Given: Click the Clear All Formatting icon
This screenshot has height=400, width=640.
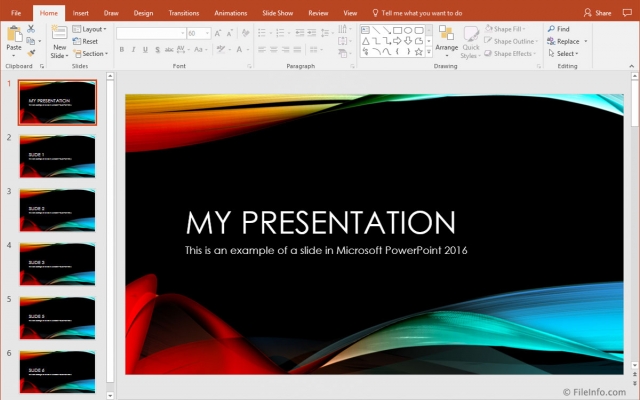Looking at the screenshot, I should pos(245,33).
